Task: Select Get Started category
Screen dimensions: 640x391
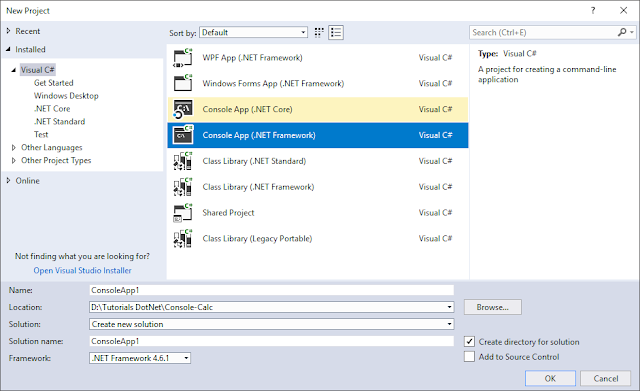Action: pyautogui.click(x=53, y=83)
